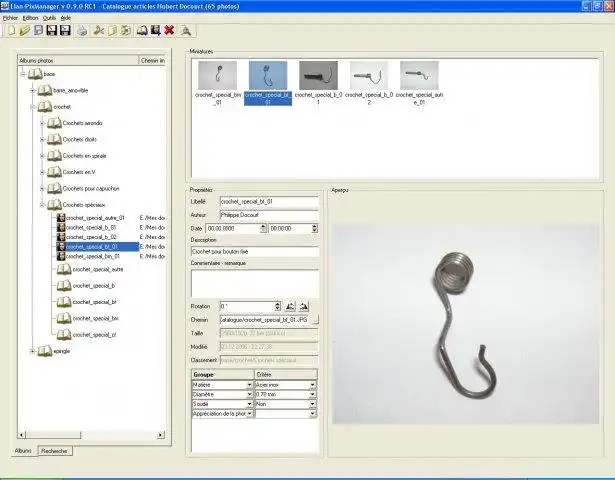Screen dimensions: 615x480
Task: Expand the Crochets en spirale album
Action: [42, 156]
